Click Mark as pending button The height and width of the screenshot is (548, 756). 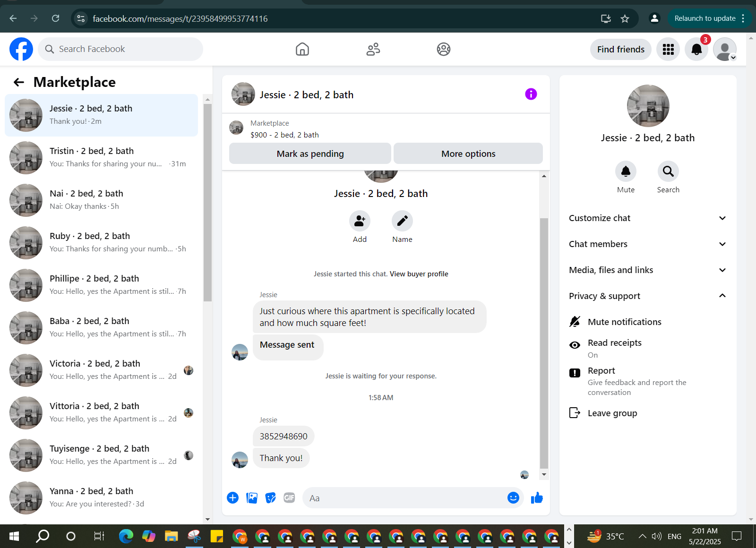click(310, 154)
